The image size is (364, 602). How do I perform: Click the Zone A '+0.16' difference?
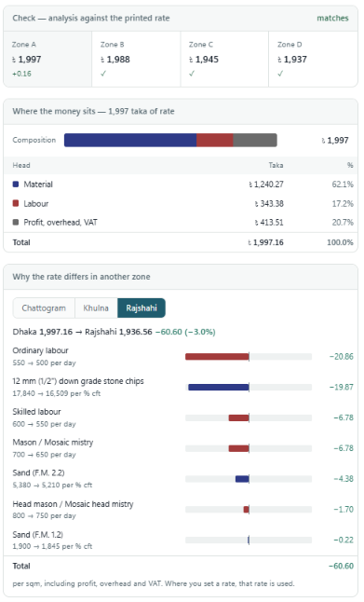pos(21,74)
